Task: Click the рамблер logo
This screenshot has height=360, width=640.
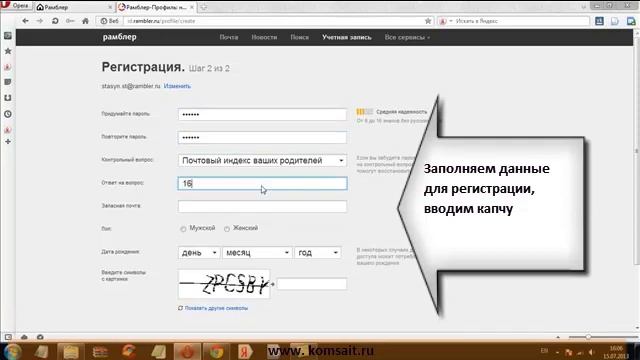Action: [x=120, y=37]
